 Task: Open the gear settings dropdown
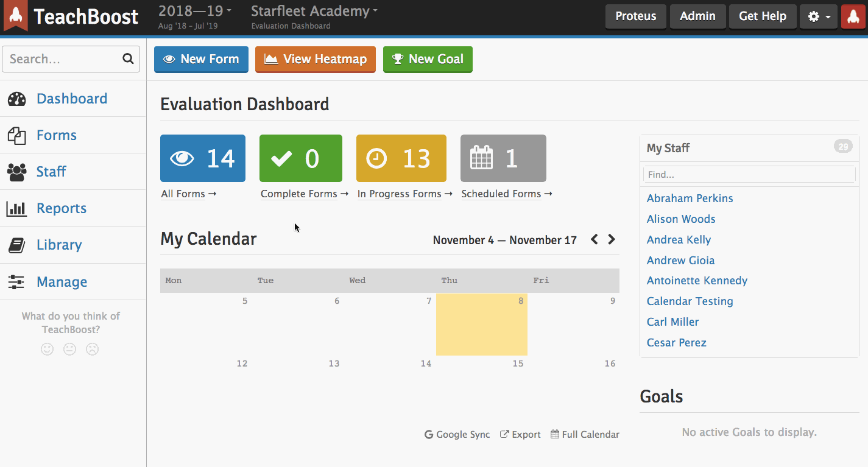pos(819,16)
